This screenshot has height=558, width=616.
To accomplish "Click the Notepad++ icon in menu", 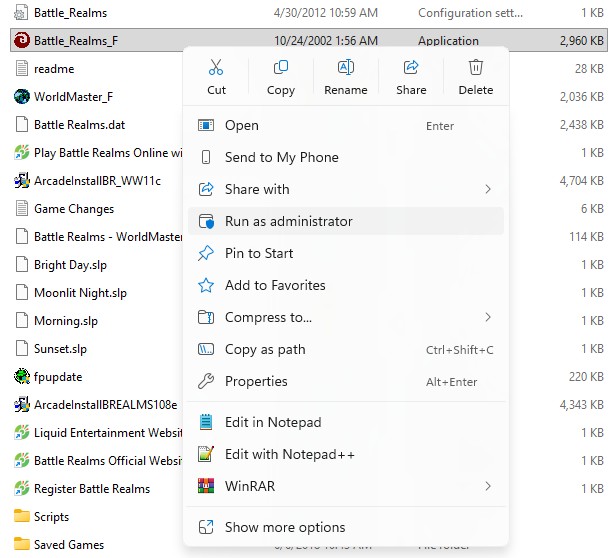I will 206,454.
